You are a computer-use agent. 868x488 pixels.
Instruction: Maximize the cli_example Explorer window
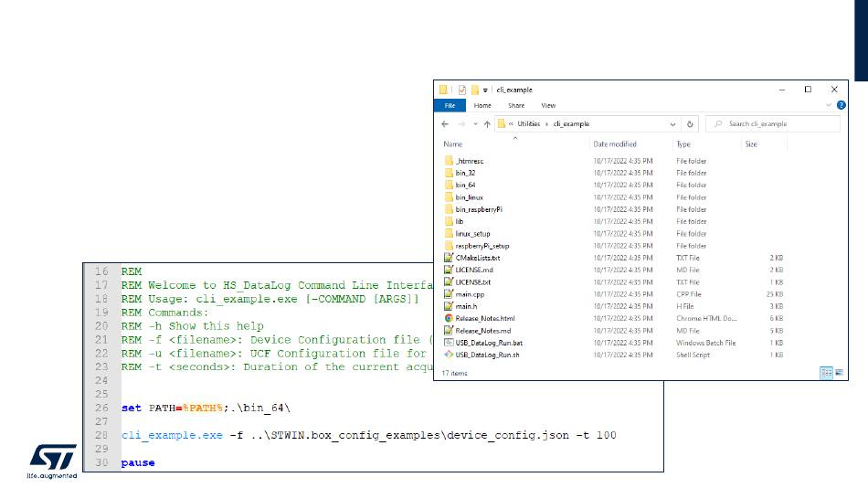click(x=808, y=90)
